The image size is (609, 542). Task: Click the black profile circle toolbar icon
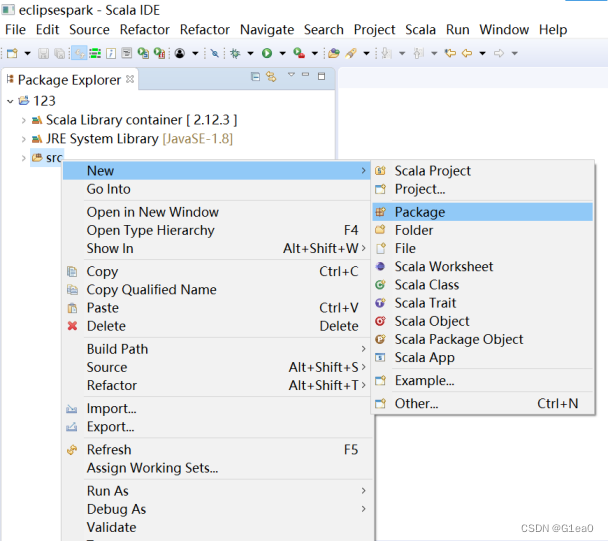180,53
